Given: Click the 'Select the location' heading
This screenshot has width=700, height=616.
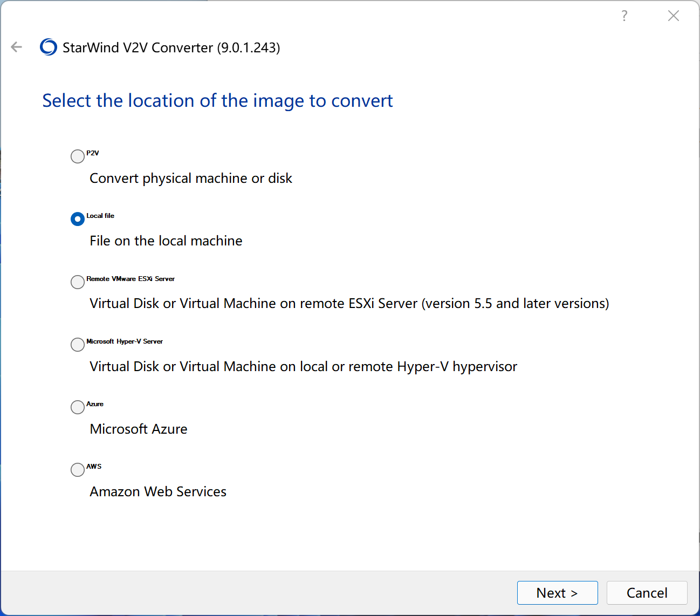Looking at the screenshot, I should 217,101.
